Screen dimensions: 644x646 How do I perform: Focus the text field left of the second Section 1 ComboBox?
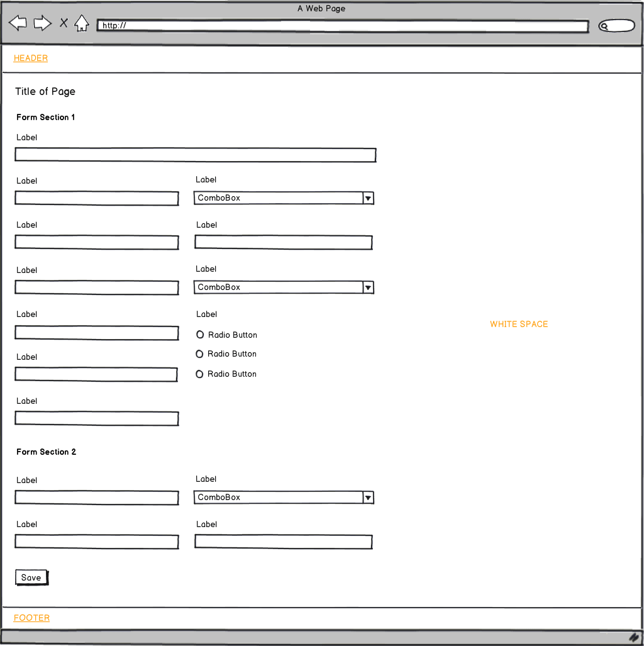tap(97, 287)
